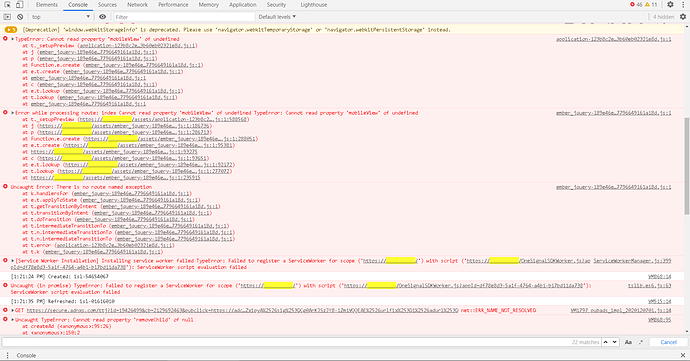Click the Created: 1s1-54654067 log line
This screenshot has height=361, width=690.
59,277
